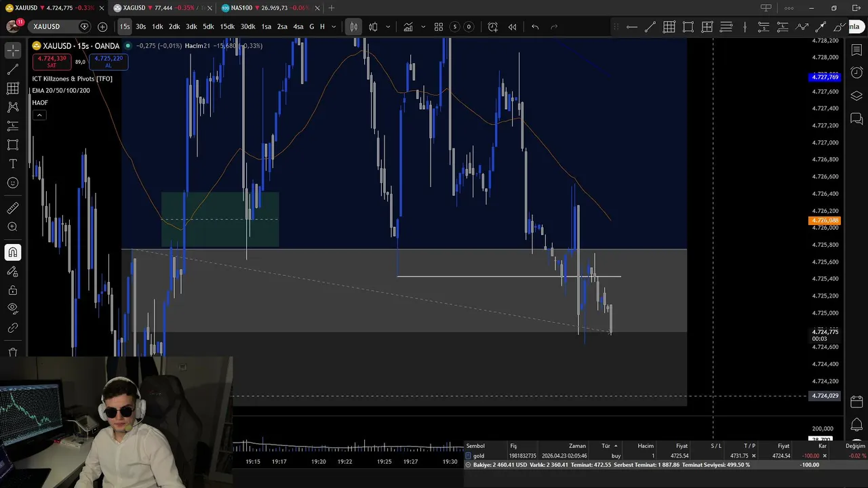Create an alert with alarm icon
This screenshot has height=488, width=868.
[x=493, y=26]
